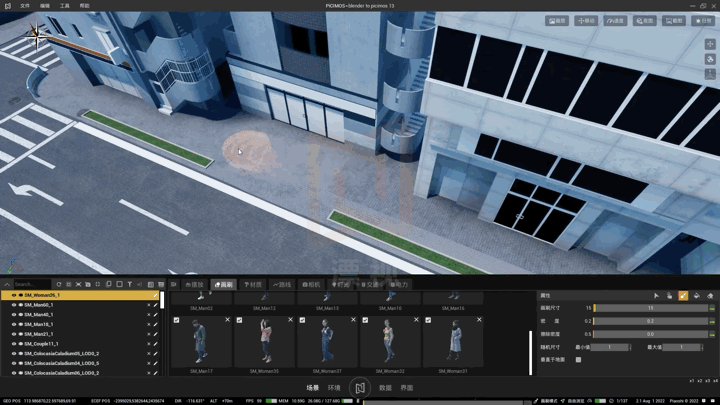Adjust the brush size slider
Image resolution: width=720 pixels, height=405 pixels.
pos(651,308)
